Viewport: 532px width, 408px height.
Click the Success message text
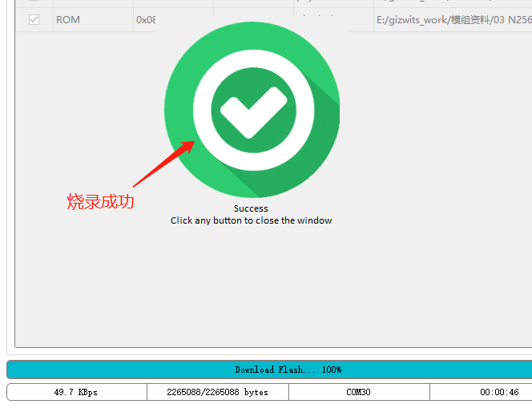[251, 208]
